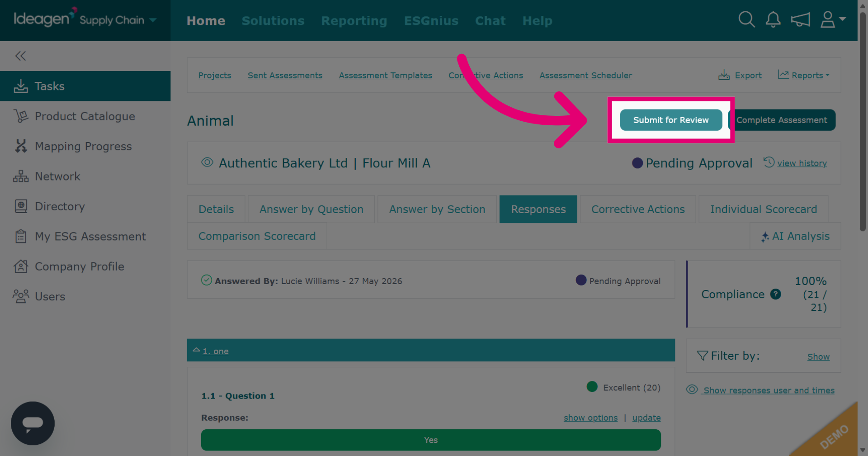The width and height of the screenshot is (868, 456).
Task: Open ESGnius in top navigation
Action: (431, 21)
